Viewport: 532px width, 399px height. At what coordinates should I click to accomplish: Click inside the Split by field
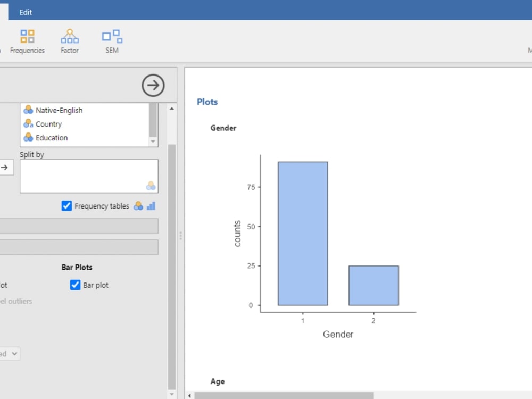[x=89, y=176]
